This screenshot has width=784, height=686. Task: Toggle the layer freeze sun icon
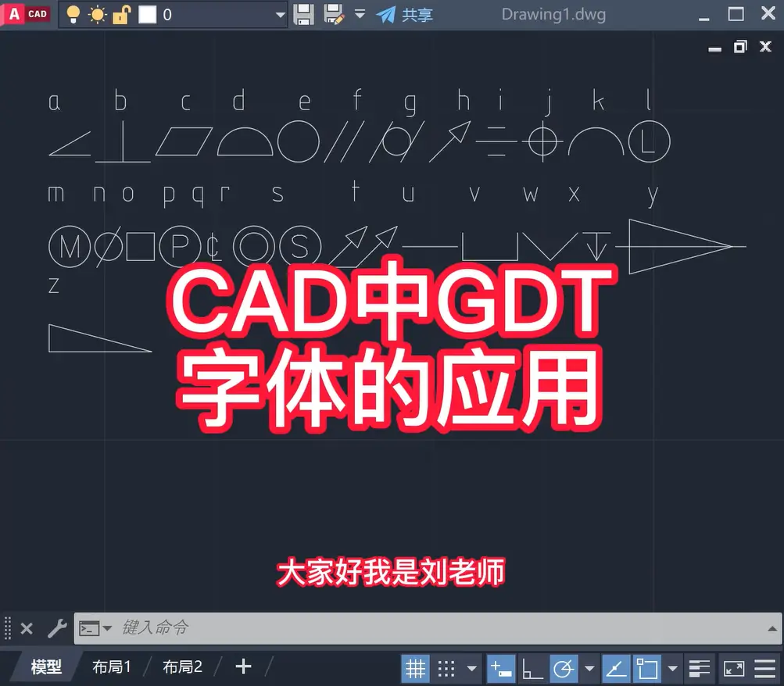click(x=97, y=14)
